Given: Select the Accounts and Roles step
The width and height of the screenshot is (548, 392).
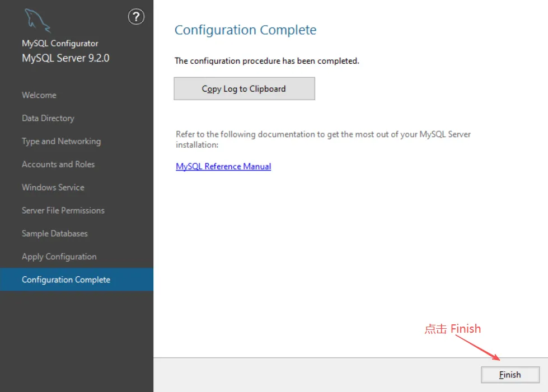Looking at the screenshot, I should point(58,164).
